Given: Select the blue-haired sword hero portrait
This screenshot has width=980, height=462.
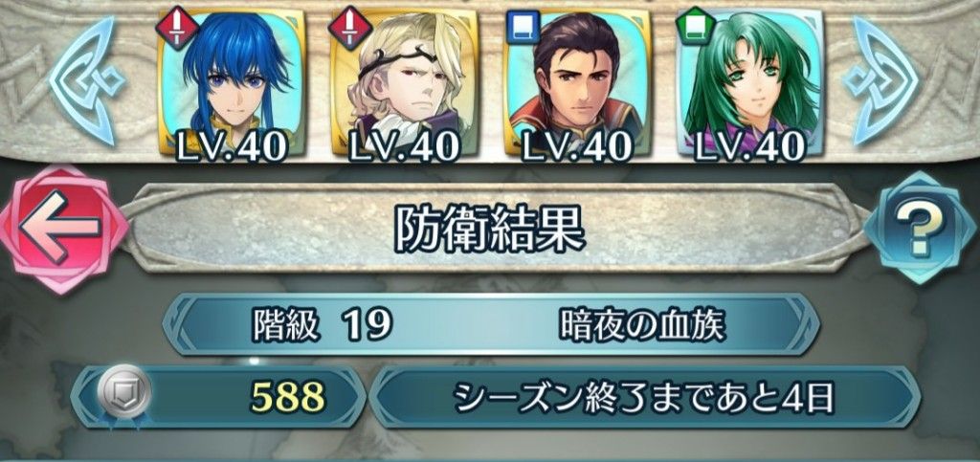Looking at the screenshot, I should (x=233, y=82).
